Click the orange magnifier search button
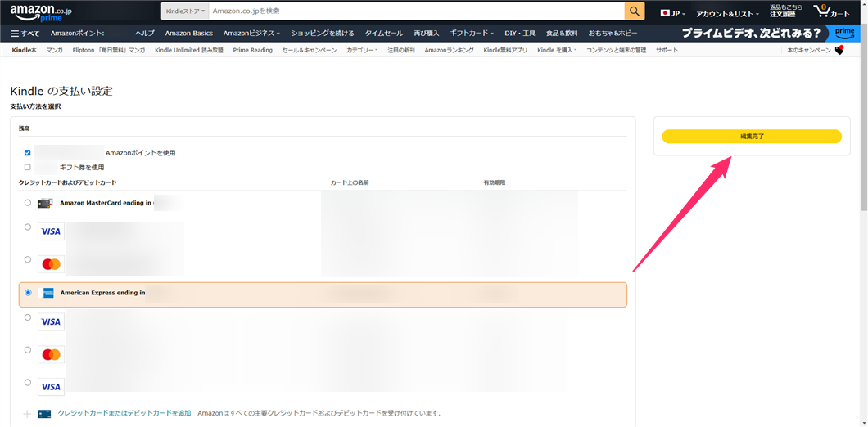Viewport: 868px width, 427px height. (x=635, y=11)
